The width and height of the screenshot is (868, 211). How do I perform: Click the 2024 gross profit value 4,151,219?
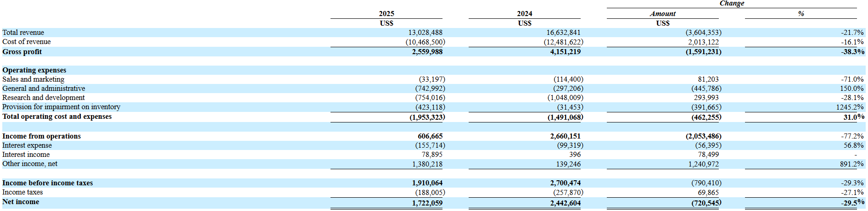(565, 52)
